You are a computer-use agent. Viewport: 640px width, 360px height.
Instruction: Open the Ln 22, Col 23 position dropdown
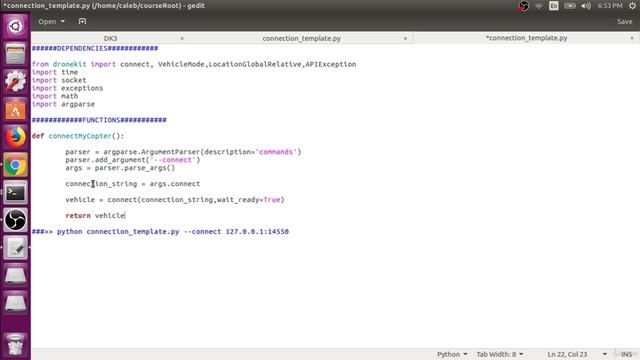[576, 354]
